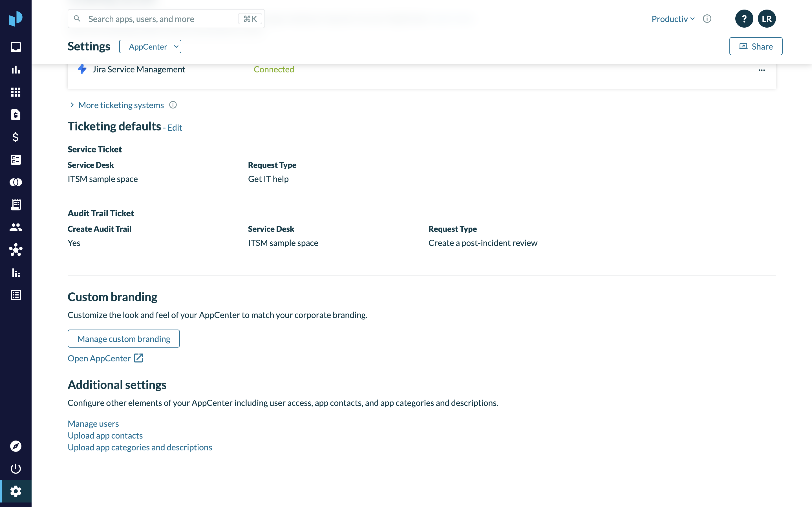The image size is (812, 507).
Task: Click the power icon in sidebar
Action: tap(16, 468)
